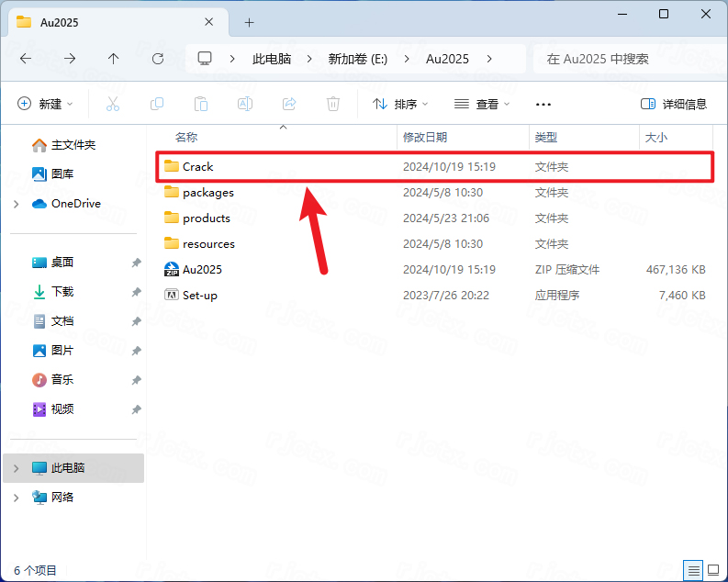Image resolution: width=728 pixels, height=582 pixels.
Task: Sort files by 修改日期 column header
Action: click(425, 137)
